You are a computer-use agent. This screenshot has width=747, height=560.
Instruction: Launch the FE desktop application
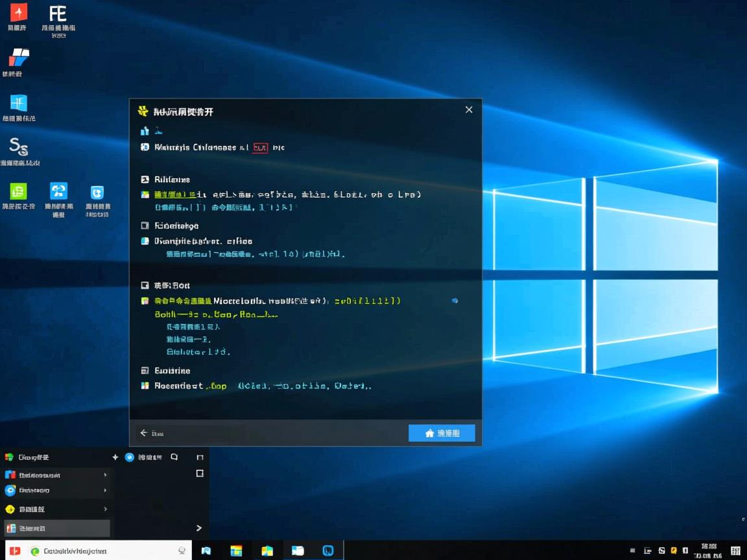click(x=57, y=14)
